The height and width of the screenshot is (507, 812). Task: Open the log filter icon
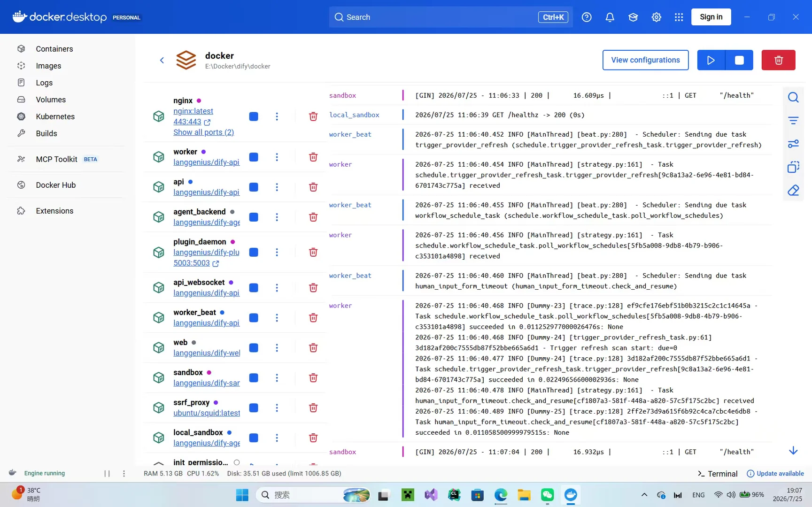[x=793, y=121]
